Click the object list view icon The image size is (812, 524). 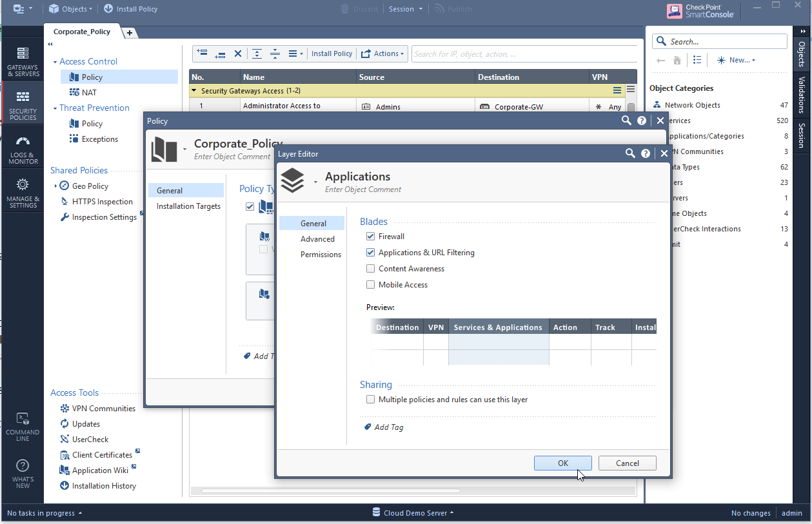[x=697, y=60]
